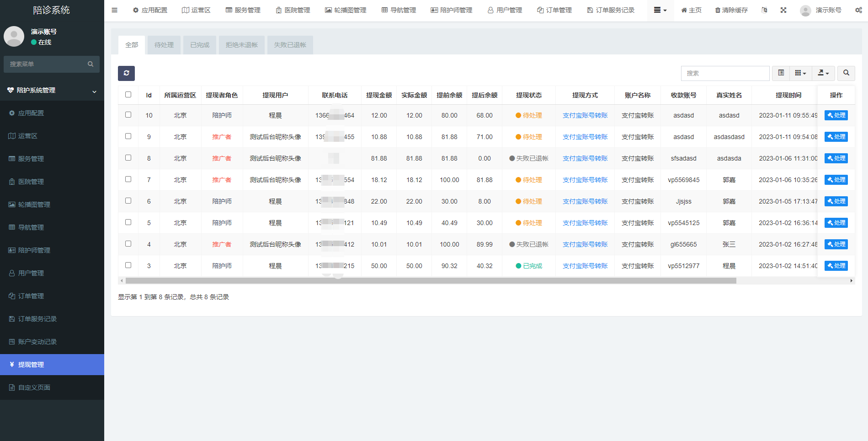
Task: Go to the home 主页 link
Action: pos(691,10)
